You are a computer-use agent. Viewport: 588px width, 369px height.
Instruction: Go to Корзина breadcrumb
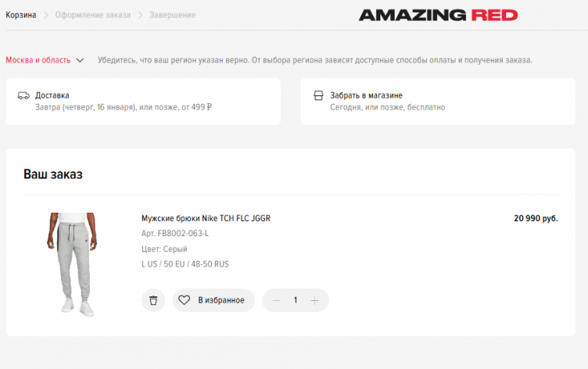pos(21,15)
